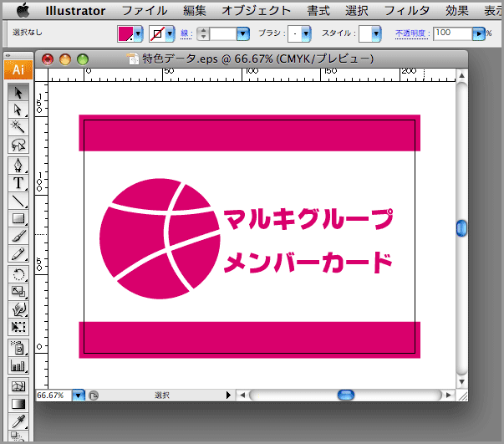
Task: Select the black arrow Selection tool
Action: pyautogui.click(x=18, y=91)
